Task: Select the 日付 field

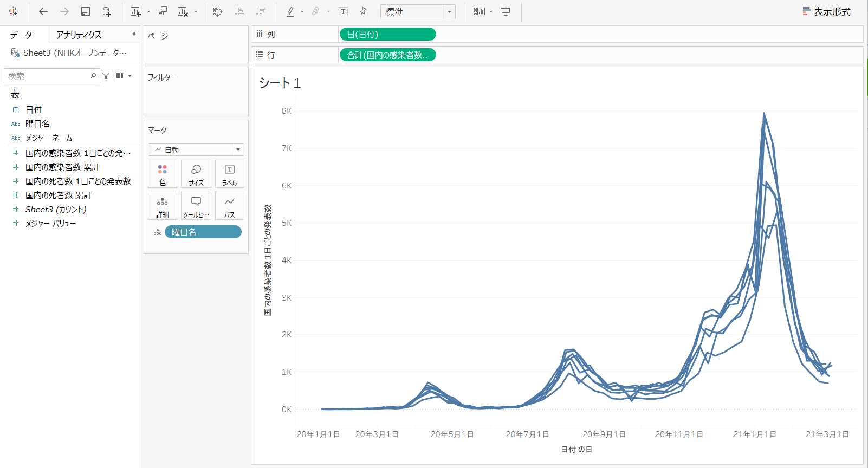Action: point(34,109)
